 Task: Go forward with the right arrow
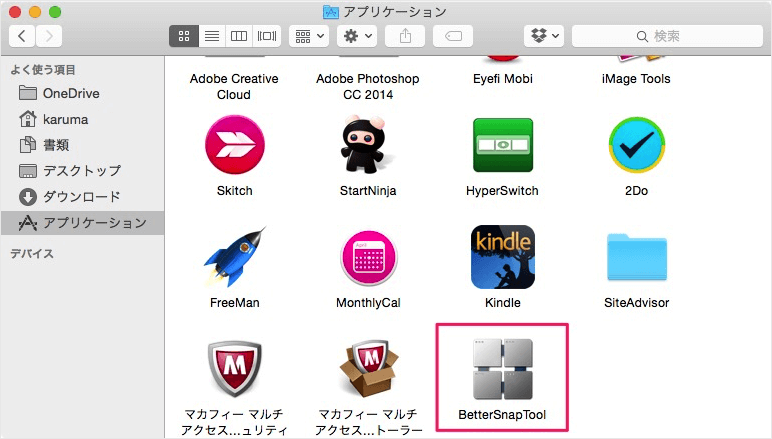pyautogui.click(x=49, y=36)
